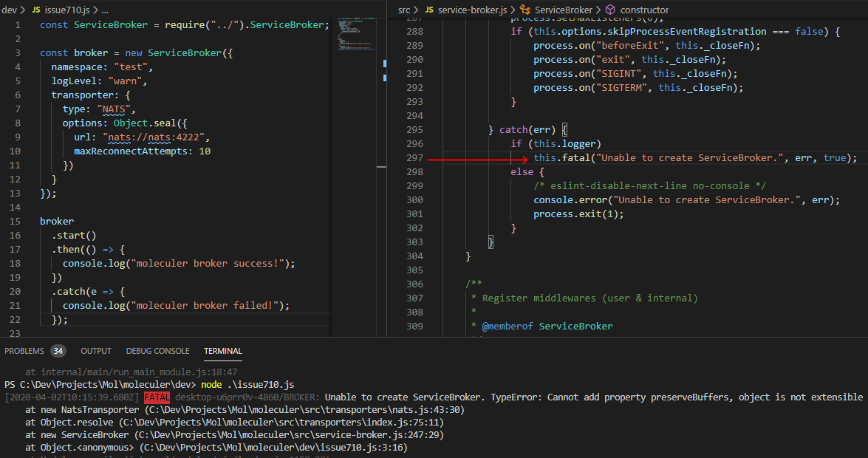Click the 34 problems count badge
868x458 pixels.
coord(58,351)
